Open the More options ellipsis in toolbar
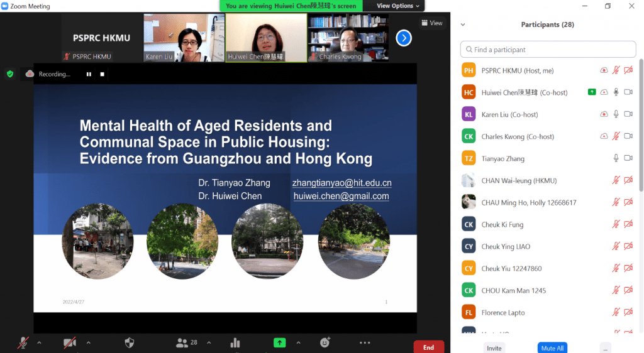 [x=365, y=342]
